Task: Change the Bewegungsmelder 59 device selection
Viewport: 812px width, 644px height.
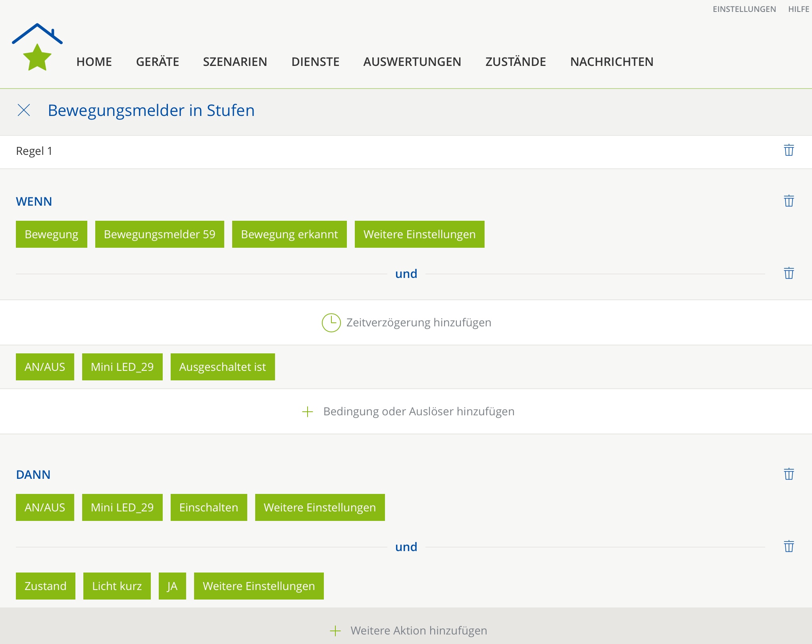Action: [x=160, y=234]
